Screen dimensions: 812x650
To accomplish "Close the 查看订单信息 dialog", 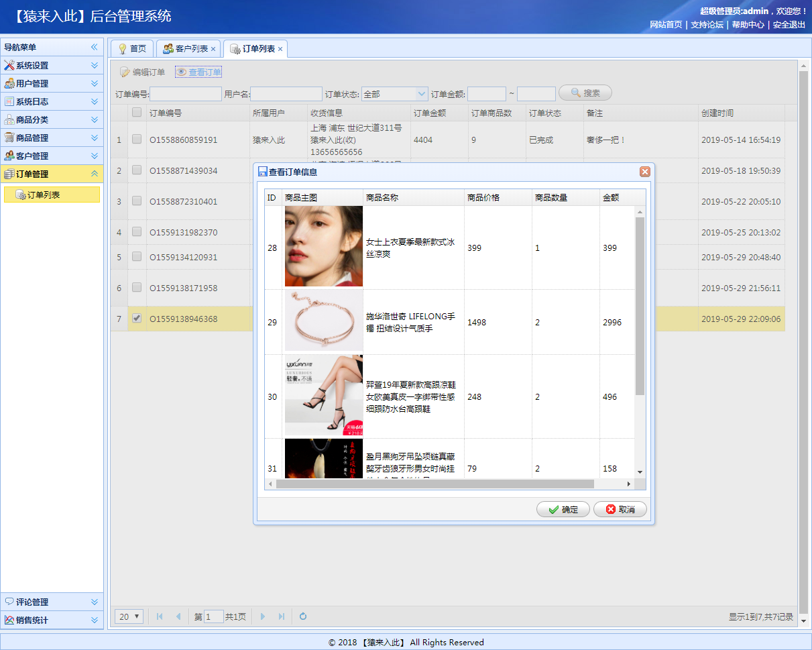I will 645,172.
